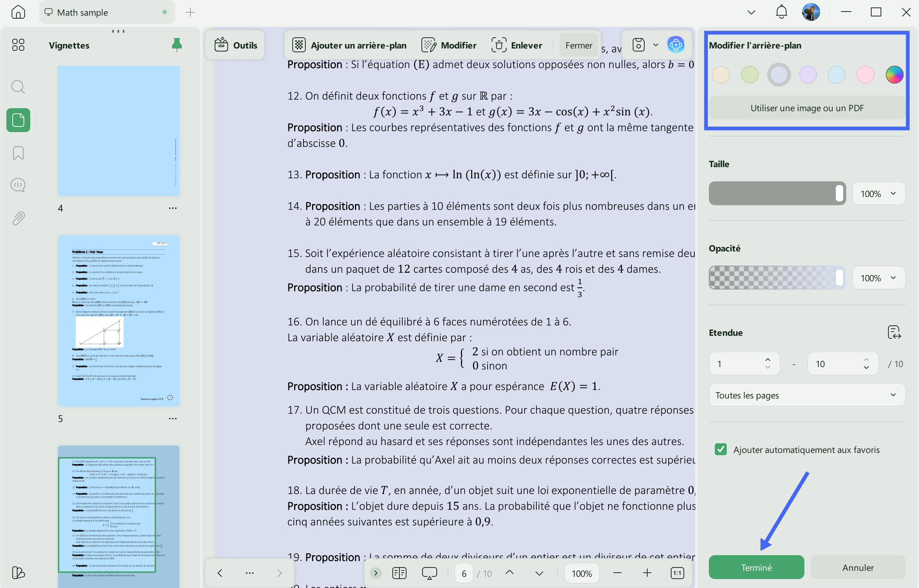Pick the pink background color swatch

coord(866,75)
